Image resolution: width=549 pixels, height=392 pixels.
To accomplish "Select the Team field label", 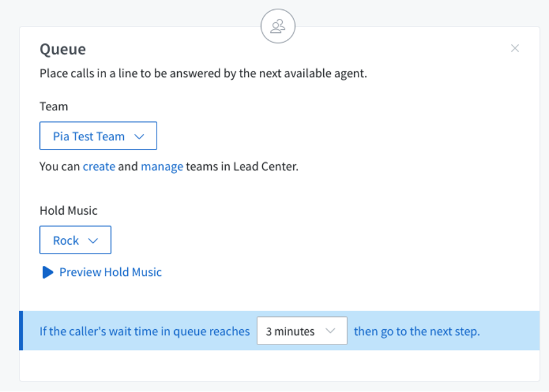I will click(54, 106).
